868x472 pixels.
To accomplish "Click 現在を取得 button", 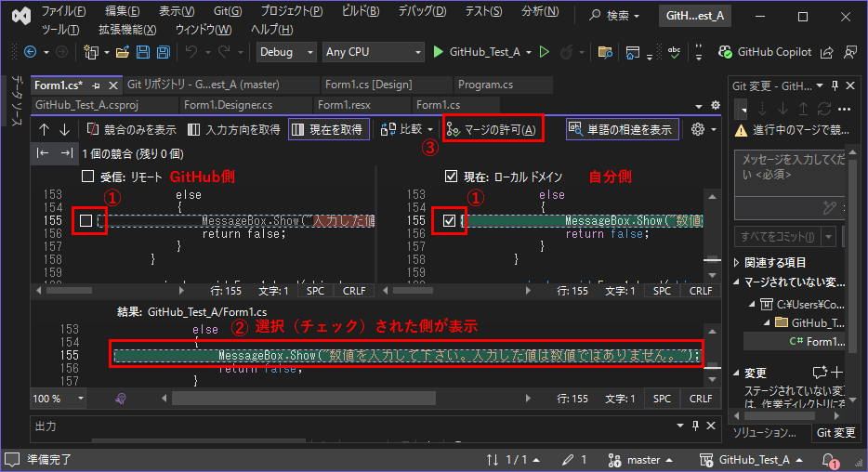I will [x=329, y=129].
